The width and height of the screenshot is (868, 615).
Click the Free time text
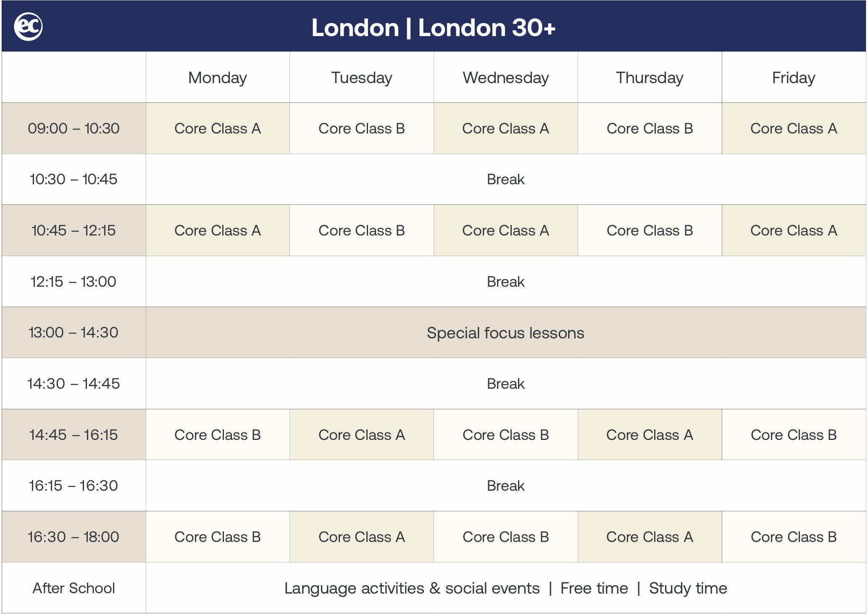pos(594,588)
